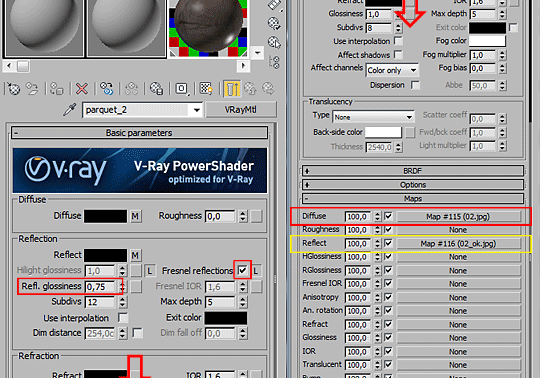The image size is (540, 378).
Task: Click the Put to Library icon
Action: coord(156,89)
